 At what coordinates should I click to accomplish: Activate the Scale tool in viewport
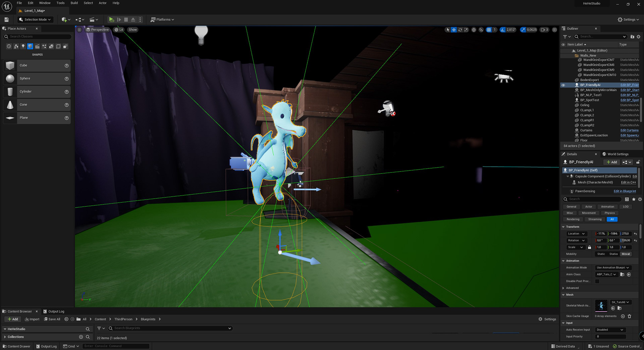pos(466,30)
